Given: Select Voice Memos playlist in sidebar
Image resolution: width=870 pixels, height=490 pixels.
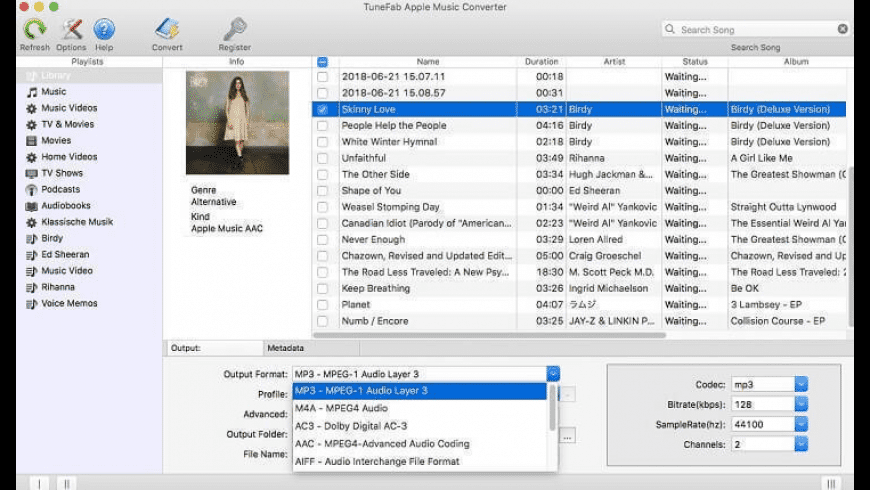Looking at the screenshot, I should (68, 303).
